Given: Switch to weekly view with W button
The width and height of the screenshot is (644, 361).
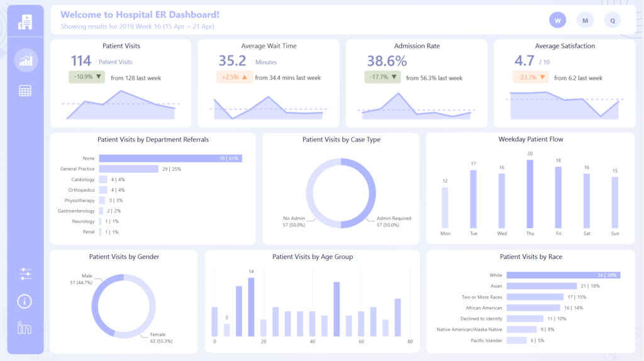Looking at the screenshot, I should pyautogui.click(x=557, y=20).
